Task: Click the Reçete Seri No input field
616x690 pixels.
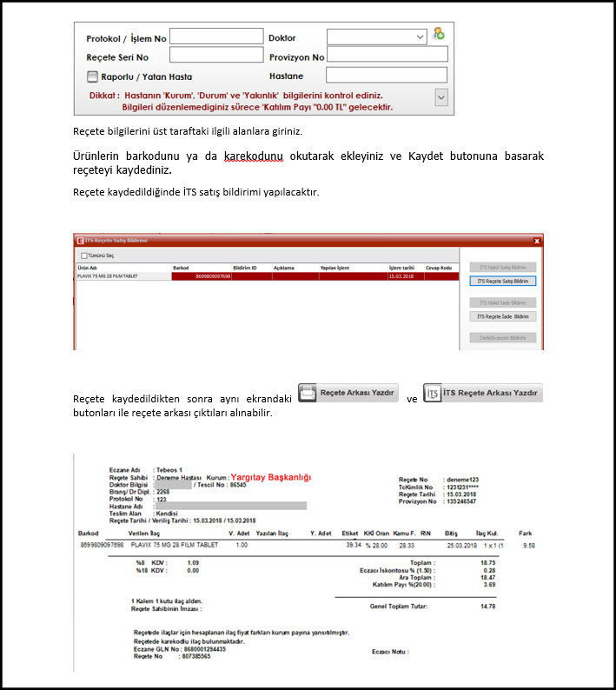Action: [216, 55]
